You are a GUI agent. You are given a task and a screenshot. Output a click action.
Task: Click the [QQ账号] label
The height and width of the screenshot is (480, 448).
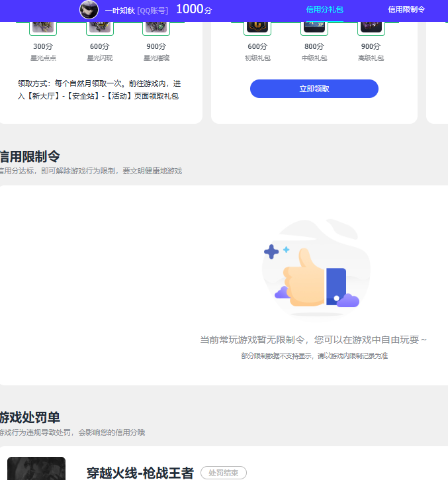click(153, 11)
